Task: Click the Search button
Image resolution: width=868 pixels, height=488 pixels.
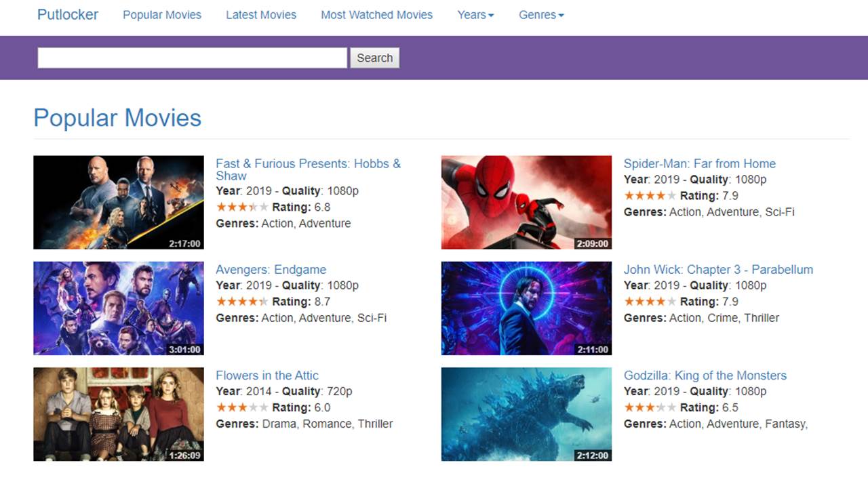Action: pyautogui.click(x=375, y=58)
